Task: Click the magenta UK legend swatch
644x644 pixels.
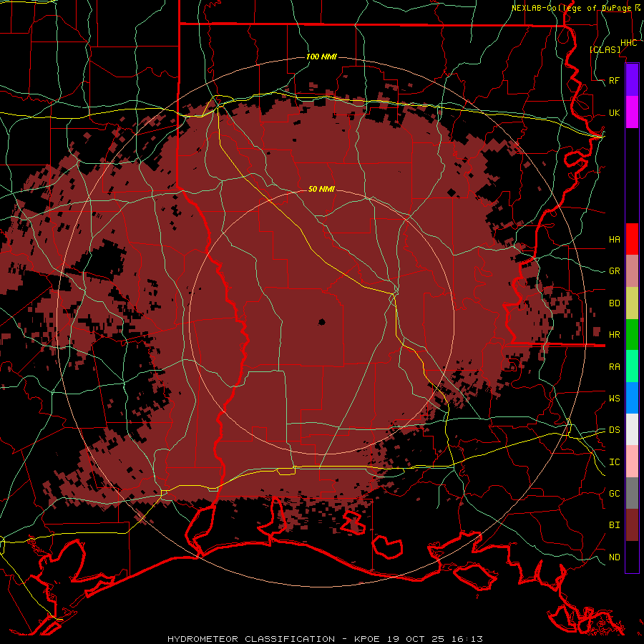Action: (632, 112)
